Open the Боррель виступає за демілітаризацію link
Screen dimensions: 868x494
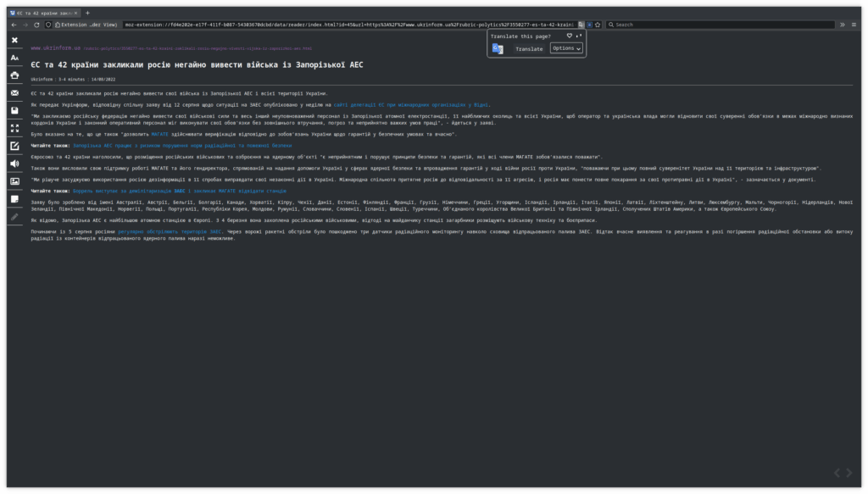pyautogui.click(x=180, y=191)
